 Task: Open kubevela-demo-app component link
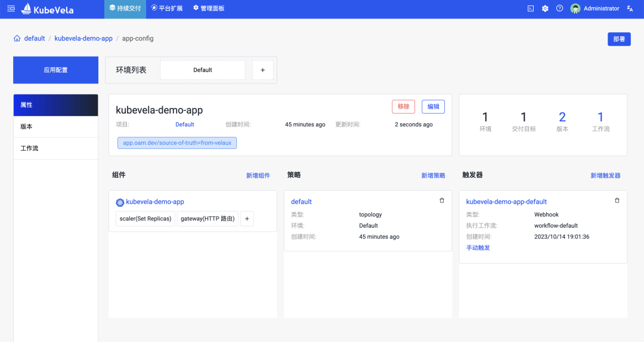(155, 201)
